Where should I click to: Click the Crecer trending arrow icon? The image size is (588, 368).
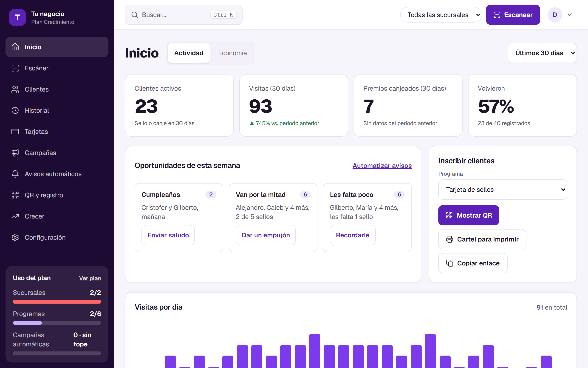15,216
